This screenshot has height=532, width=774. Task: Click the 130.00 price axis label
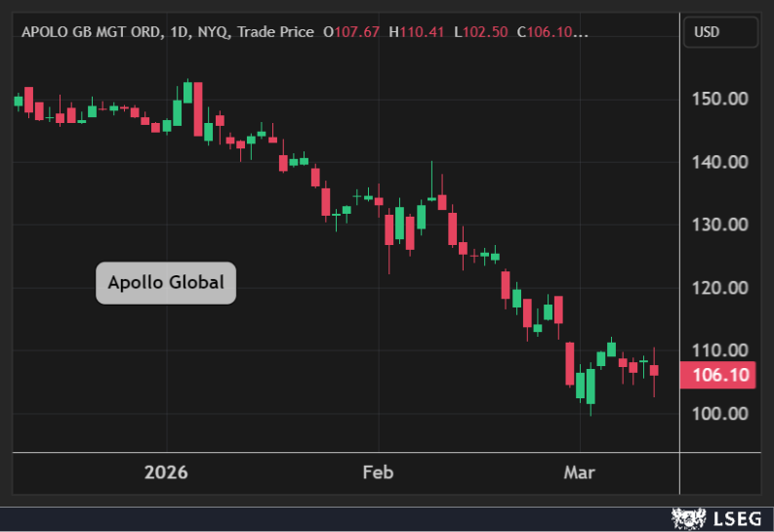[x=719, y=225]
